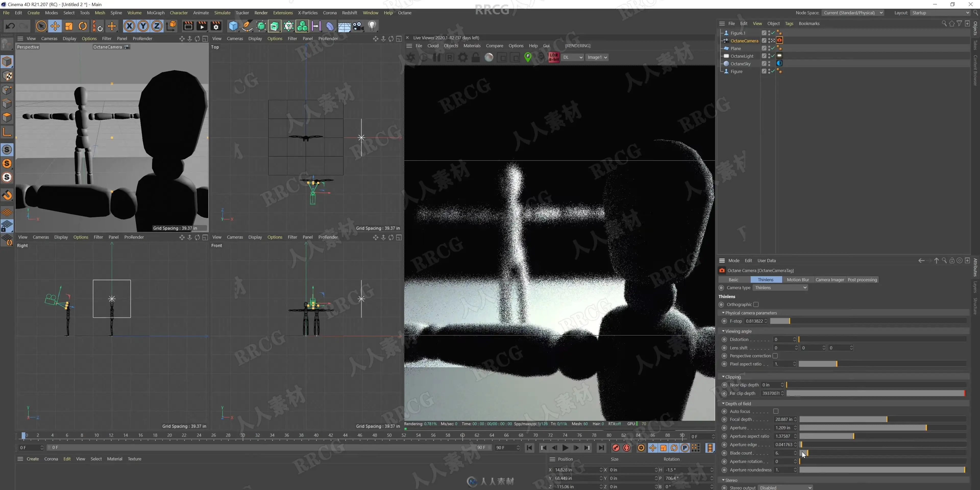Click the camera object icon in toolbar
The image size is (980, 490).
pos(358,26)
